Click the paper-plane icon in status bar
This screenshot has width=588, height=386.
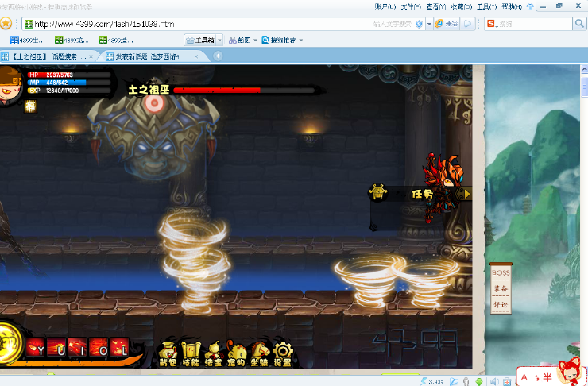pyautogui.click(x=455, y=381)
